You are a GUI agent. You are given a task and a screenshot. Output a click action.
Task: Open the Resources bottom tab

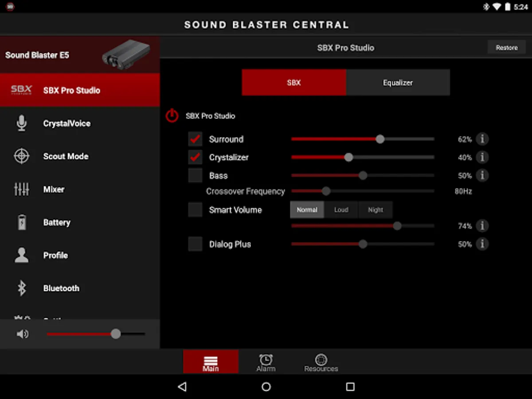click(x=321, y=362)
